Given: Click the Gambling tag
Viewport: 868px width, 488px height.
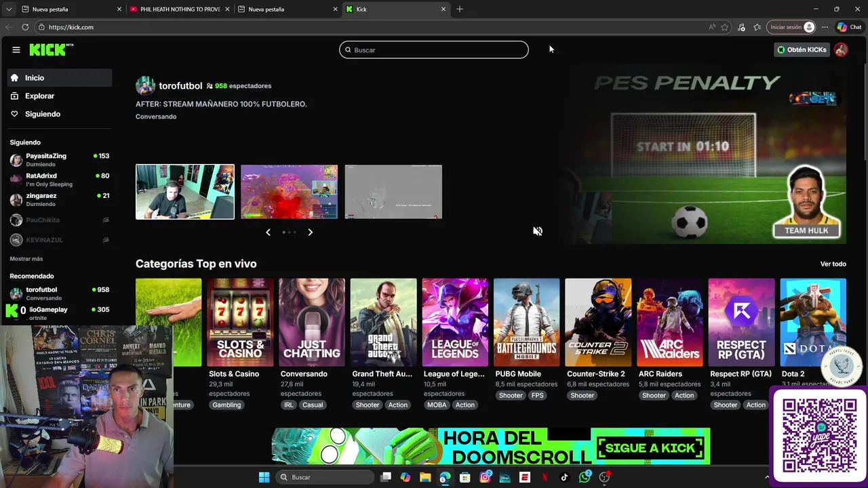Looking at the screenshot, I should [226, 405].
